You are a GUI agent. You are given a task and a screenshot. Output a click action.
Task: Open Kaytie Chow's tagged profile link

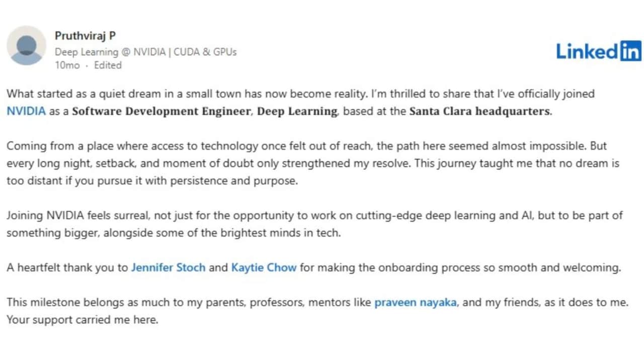tap(264, 267)
